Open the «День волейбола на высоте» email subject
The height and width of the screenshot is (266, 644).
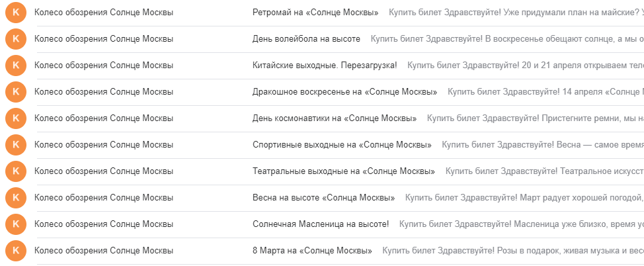coord(306,39)
